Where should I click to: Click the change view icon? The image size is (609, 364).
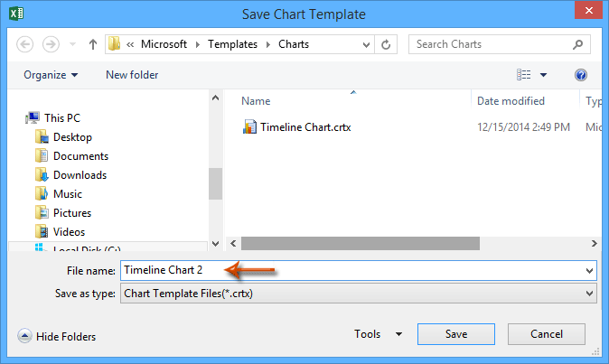[x=524, y=75]
